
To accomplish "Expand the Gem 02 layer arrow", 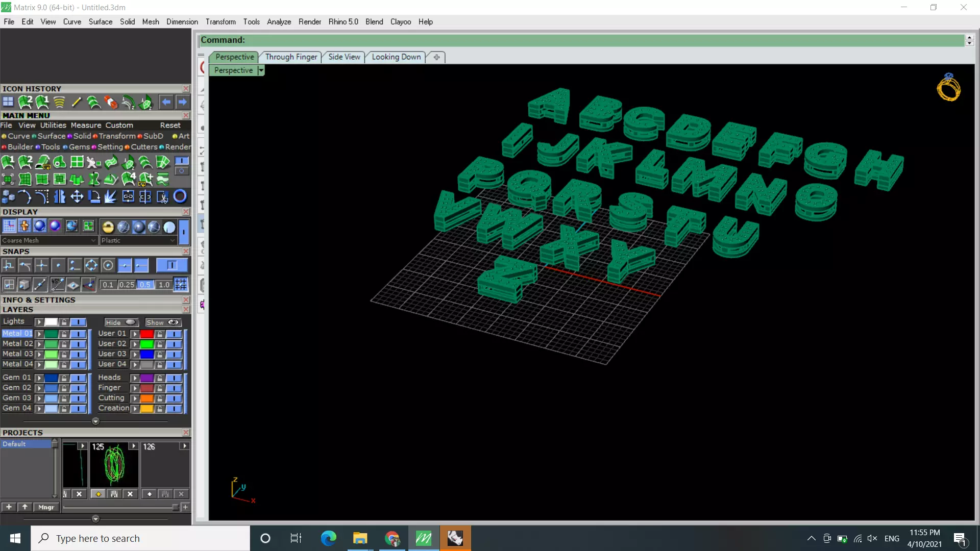I will coord(39,388).
